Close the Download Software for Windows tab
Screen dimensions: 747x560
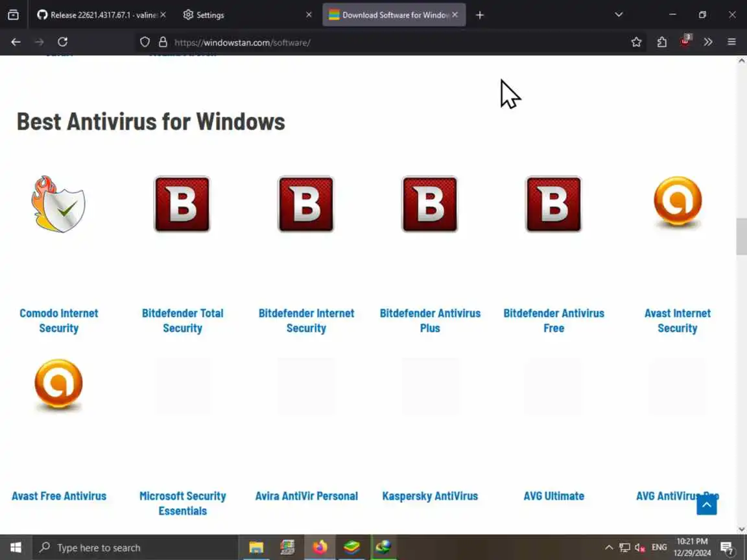pyautogui.click(x=455, y=15)
